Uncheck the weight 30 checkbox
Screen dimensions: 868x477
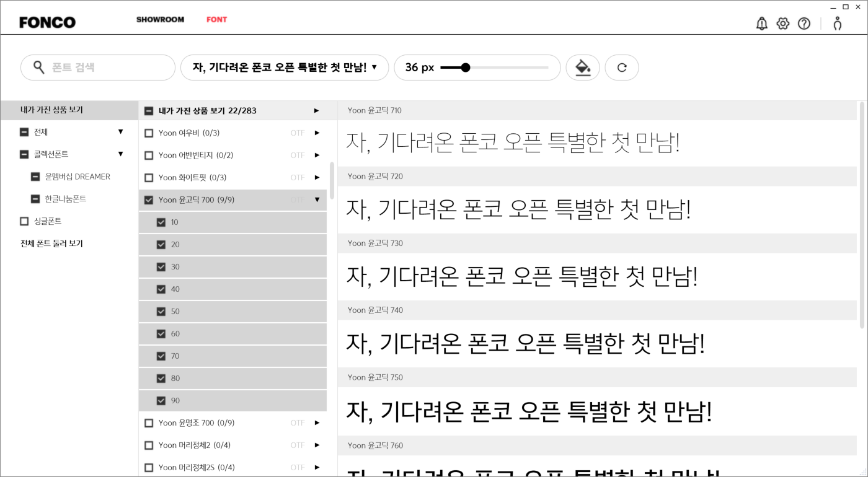tap(161, 267)
